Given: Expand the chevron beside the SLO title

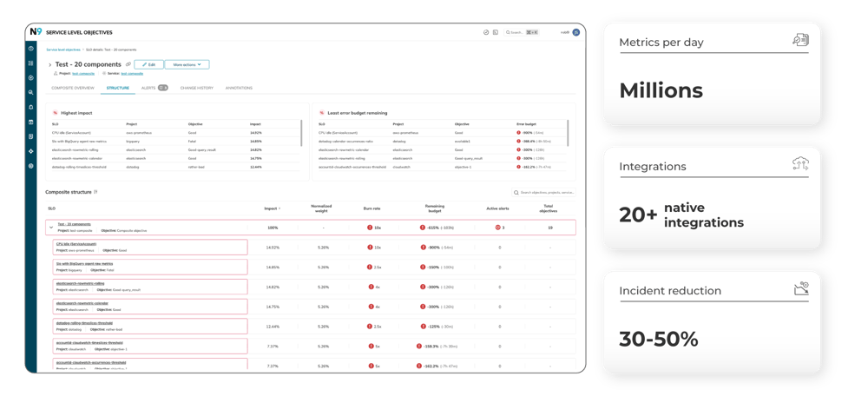Looking at the screenshot, I should pos(49,65).
